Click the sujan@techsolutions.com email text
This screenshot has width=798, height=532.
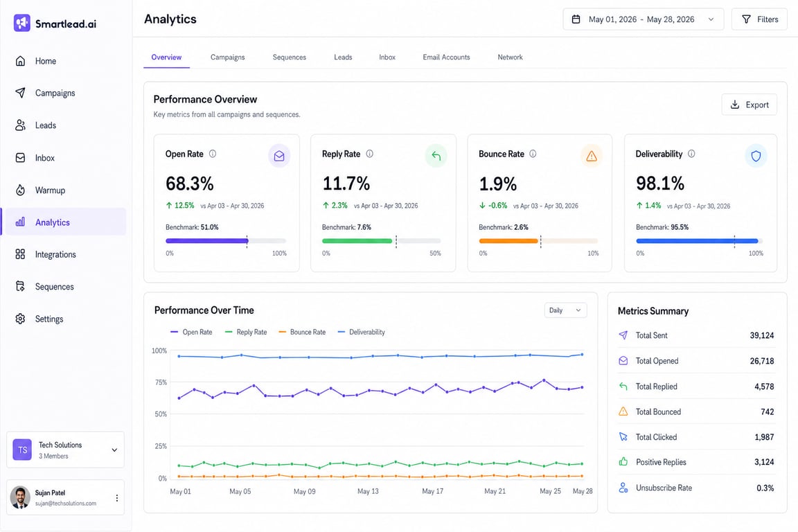pos(66,503)
